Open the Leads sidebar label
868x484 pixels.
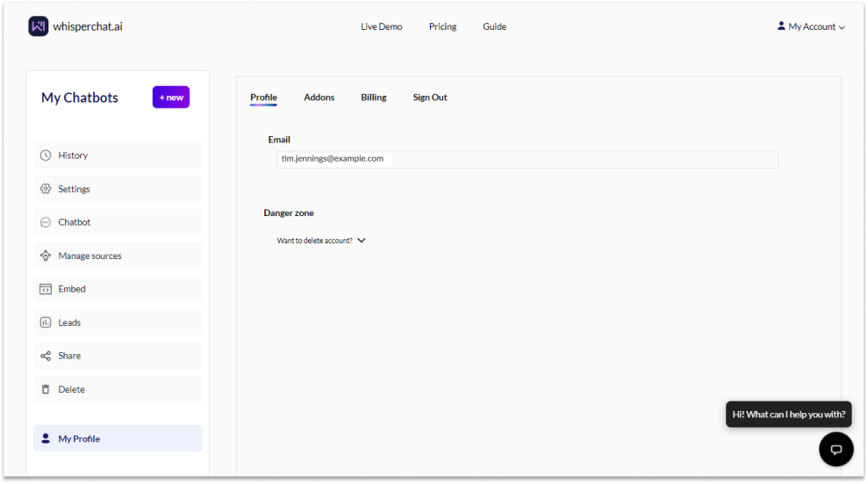pyautogui.click(x=69, y=322)
